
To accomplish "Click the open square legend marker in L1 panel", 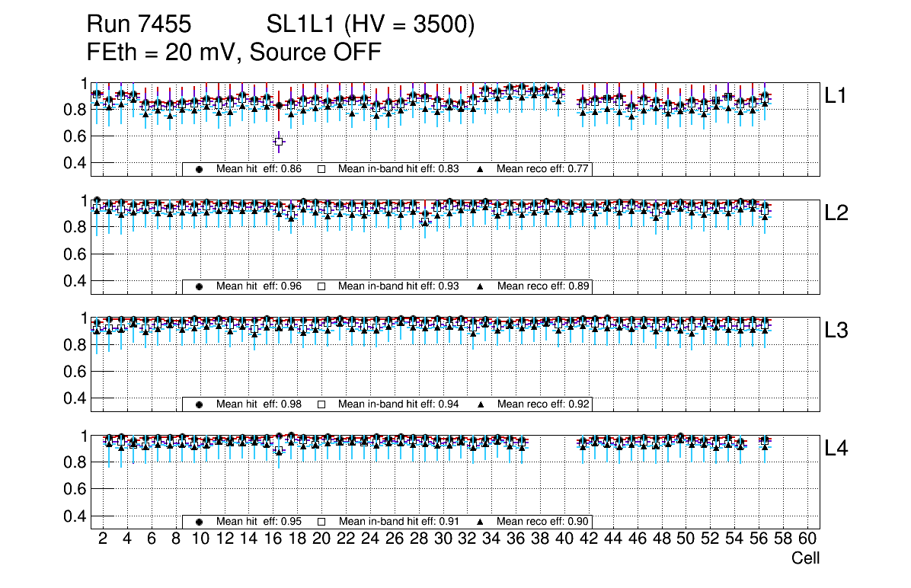I will [321, 169].
